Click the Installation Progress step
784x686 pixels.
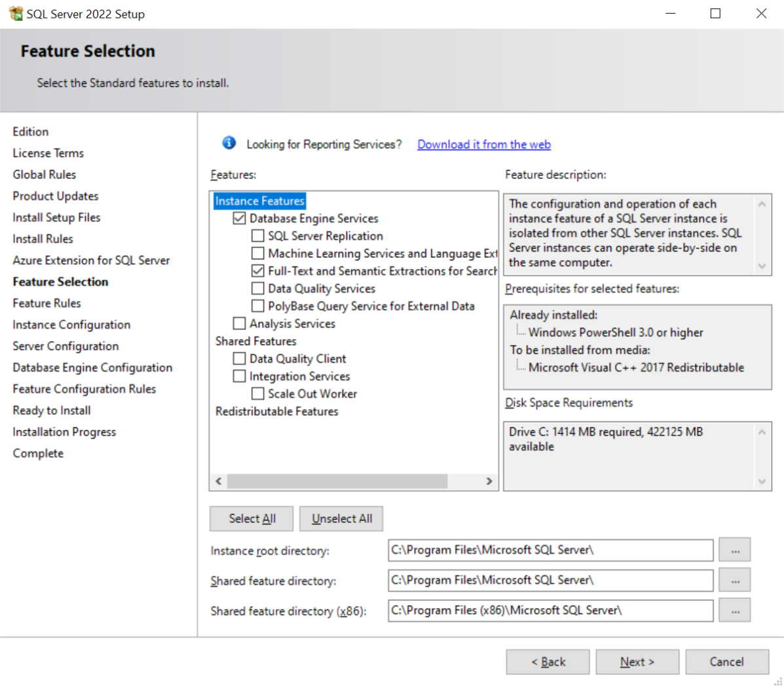pyautogui.click(x=64, y=432)
